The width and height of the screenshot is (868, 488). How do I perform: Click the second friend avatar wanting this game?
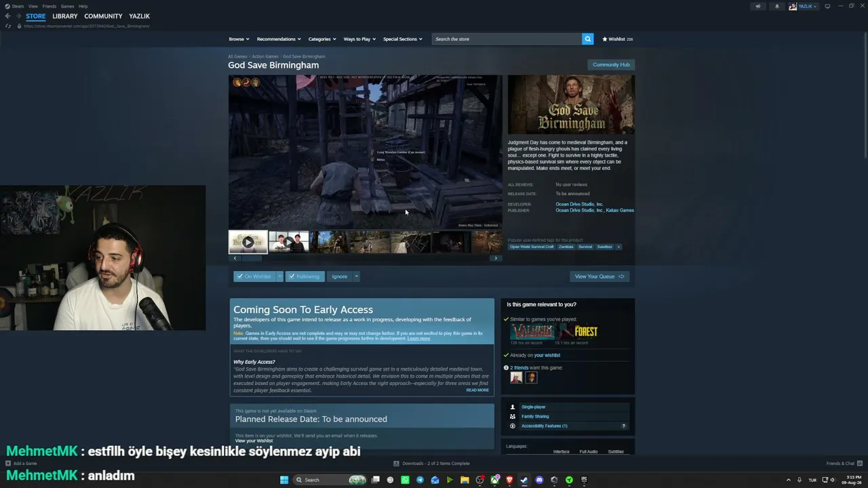click(531, 378)
